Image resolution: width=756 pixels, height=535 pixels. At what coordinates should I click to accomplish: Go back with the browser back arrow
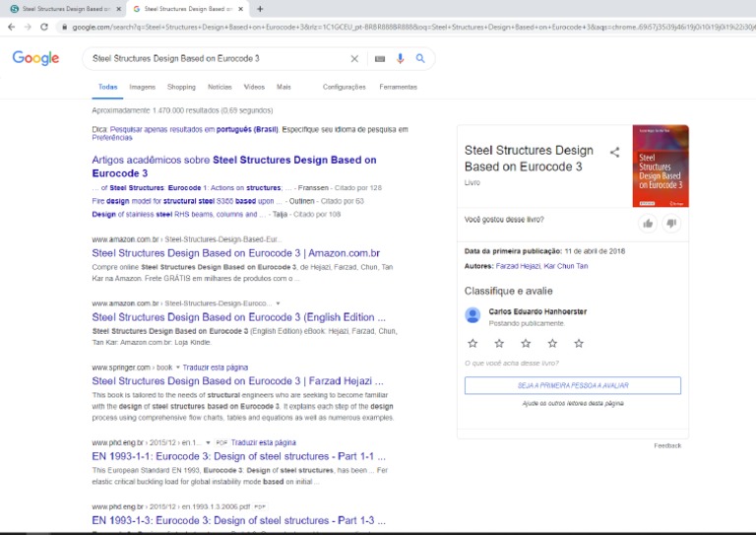coord(11,27)
